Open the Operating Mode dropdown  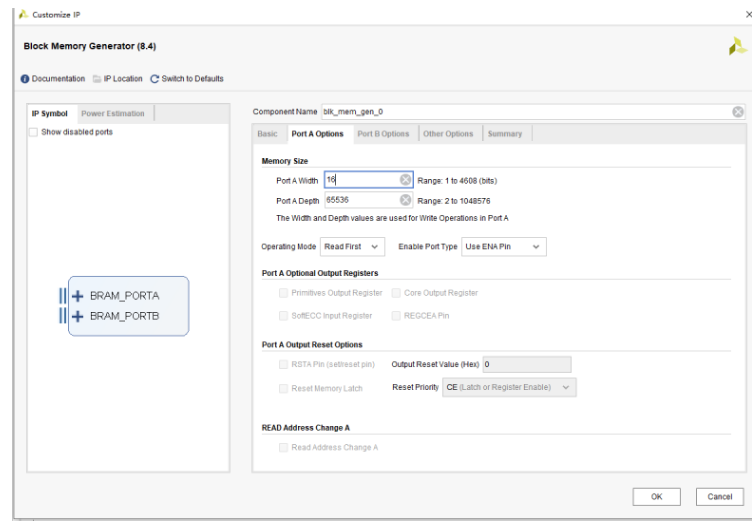pyautogui.click(x=351, y=246)
